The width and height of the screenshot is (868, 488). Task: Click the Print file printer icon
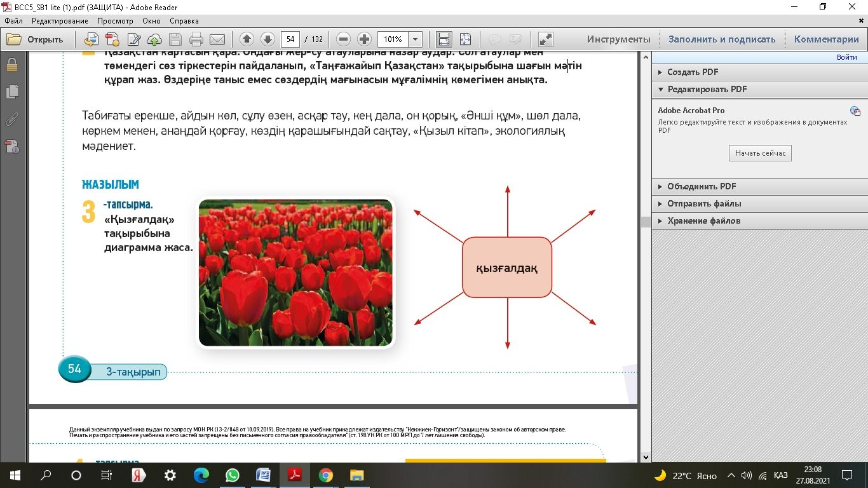click(196, 39)
